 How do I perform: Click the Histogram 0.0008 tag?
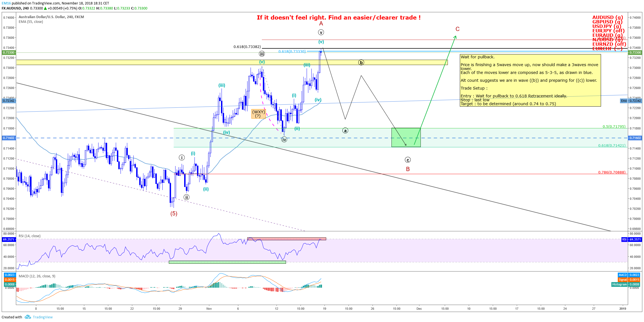(x=626, y=284)
